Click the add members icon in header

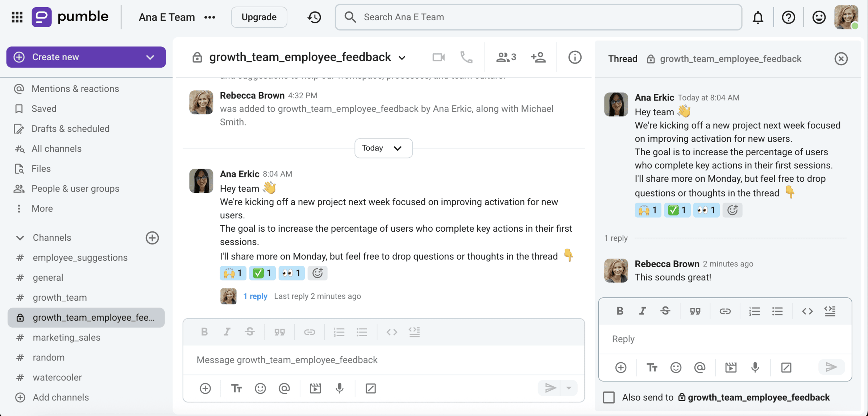click(538, 57)
